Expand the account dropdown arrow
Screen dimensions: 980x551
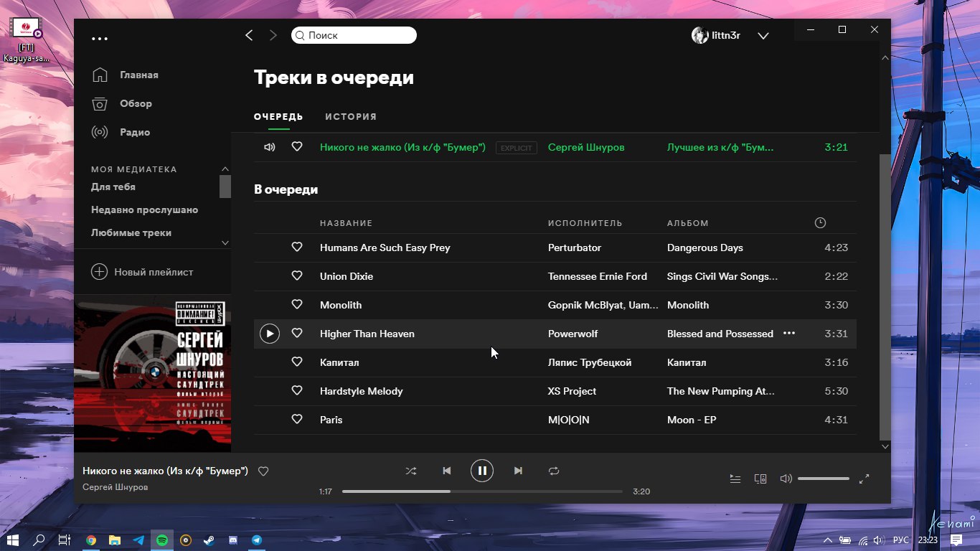click(763, 36)
